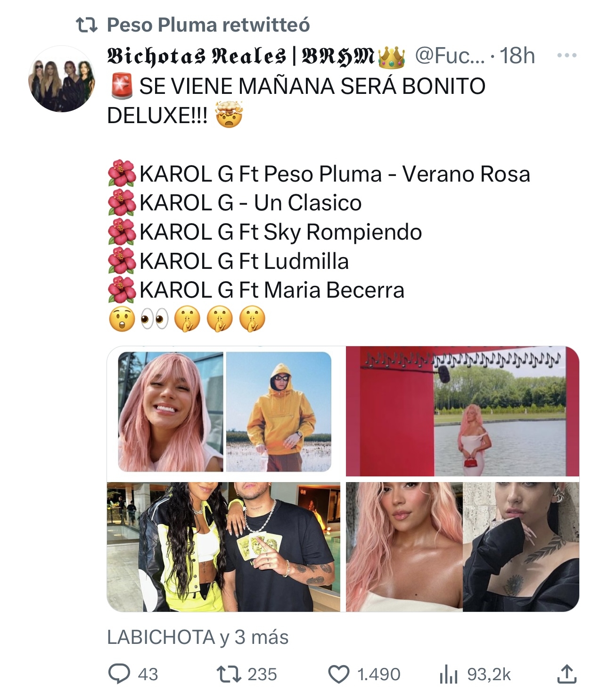Tap the share upload icon

(567, 674)
